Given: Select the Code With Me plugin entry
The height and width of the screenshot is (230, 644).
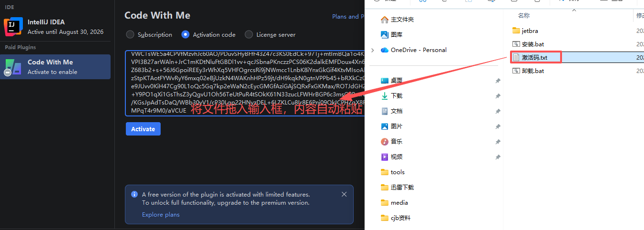Looking at the screenshot, I should point(55,67).
